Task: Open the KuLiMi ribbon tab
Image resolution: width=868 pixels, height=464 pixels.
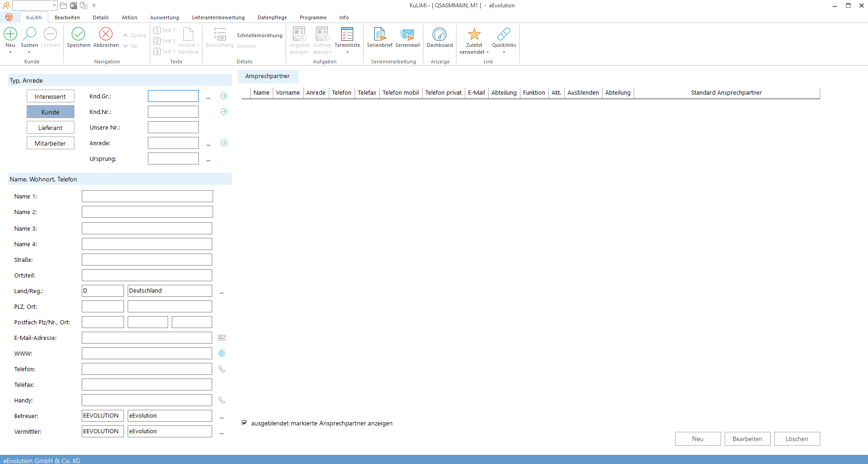Action: coord(34,17)
